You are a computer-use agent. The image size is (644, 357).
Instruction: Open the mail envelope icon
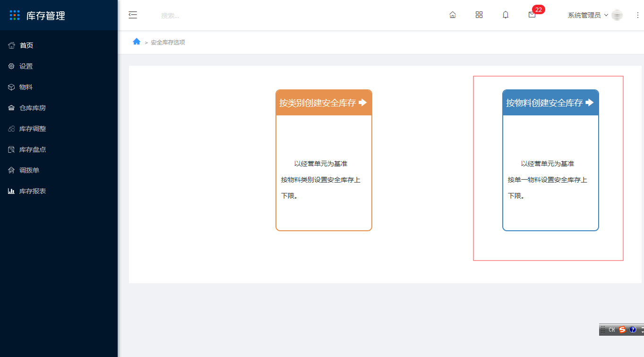[532, 15]
